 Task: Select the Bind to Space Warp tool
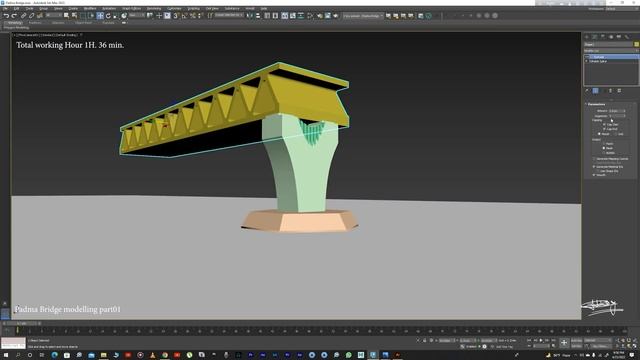pyautogui.click(x=40, y=16)
